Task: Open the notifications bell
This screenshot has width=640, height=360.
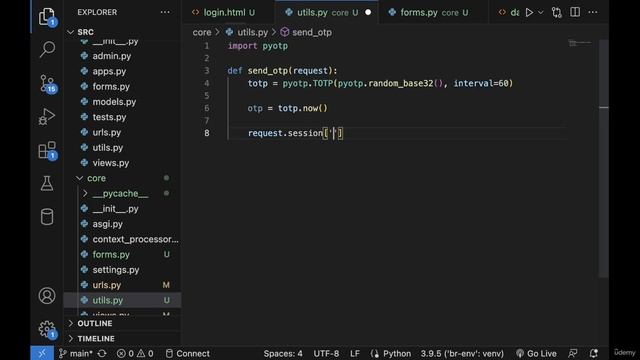Action: 593,353
